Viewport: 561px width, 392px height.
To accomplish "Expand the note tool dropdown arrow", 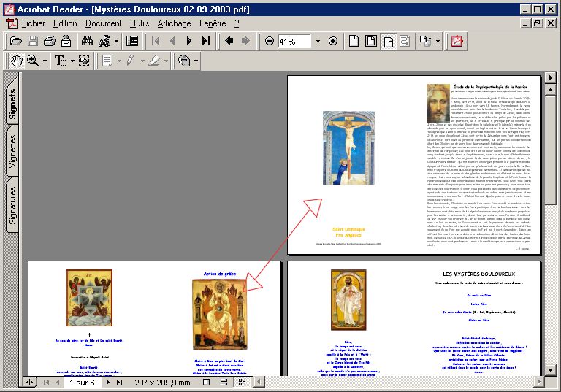I will coord(119,61).
